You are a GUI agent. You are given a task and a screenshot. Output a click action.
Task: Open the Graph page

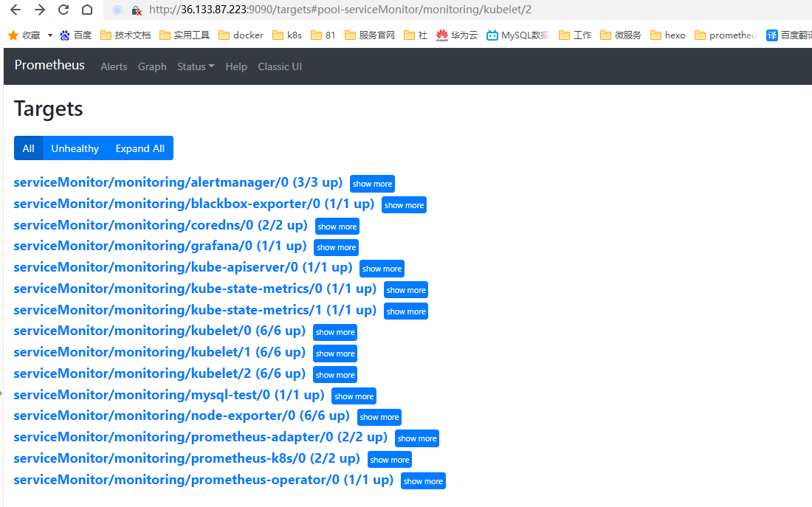tap(152, 66)
